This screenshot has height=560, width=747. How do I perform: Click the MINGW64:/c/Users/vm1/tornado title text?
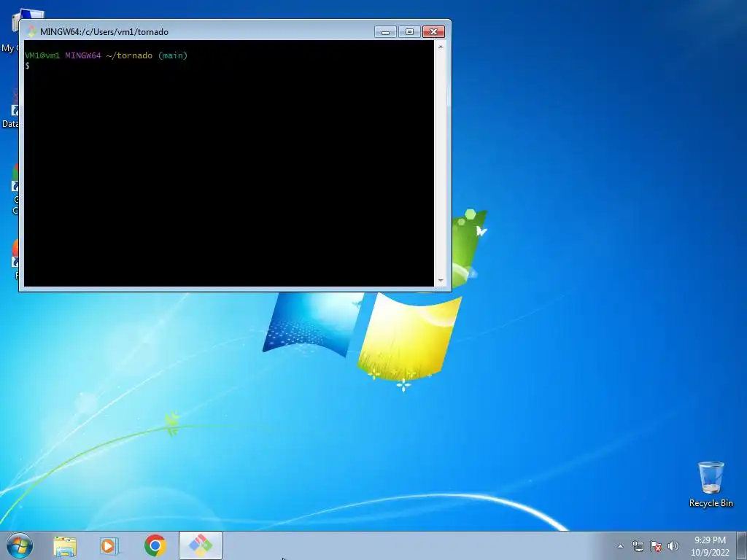click(x=104, y=32)
